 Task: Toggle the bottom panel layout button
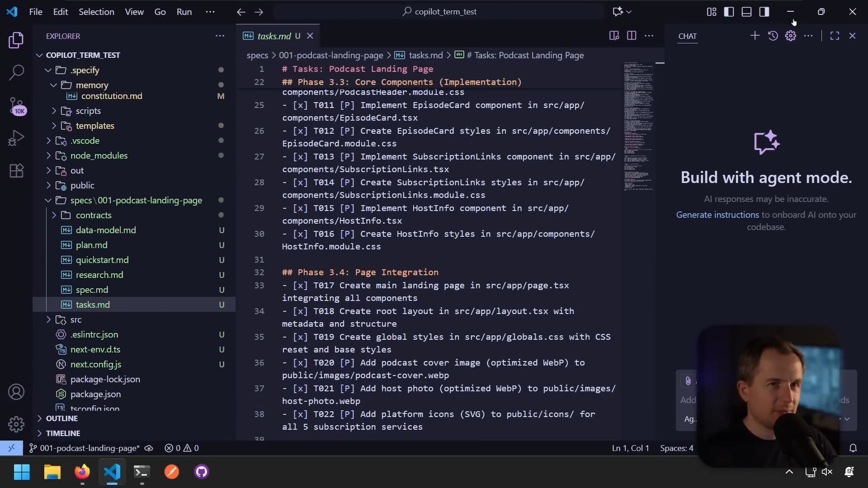(746, 12)
